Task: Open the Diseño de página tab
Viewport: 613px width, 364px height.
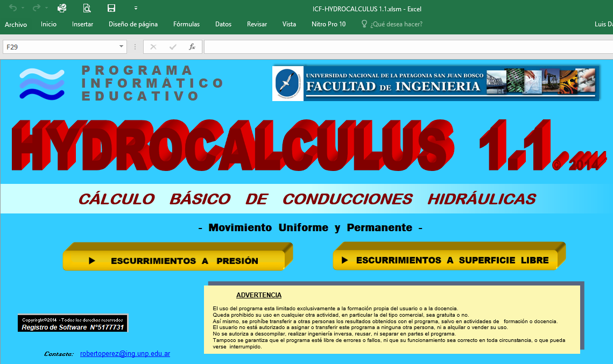Action: pos(133,24)
